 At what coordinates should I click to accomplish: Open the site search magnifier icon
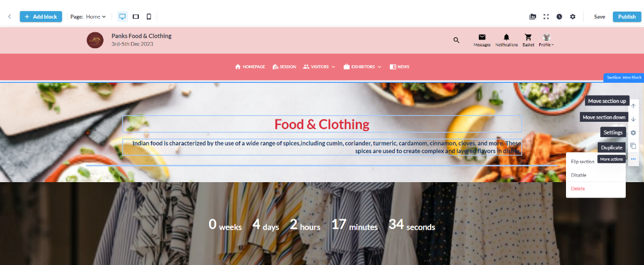pyautogui.click(x=456, y=40)
